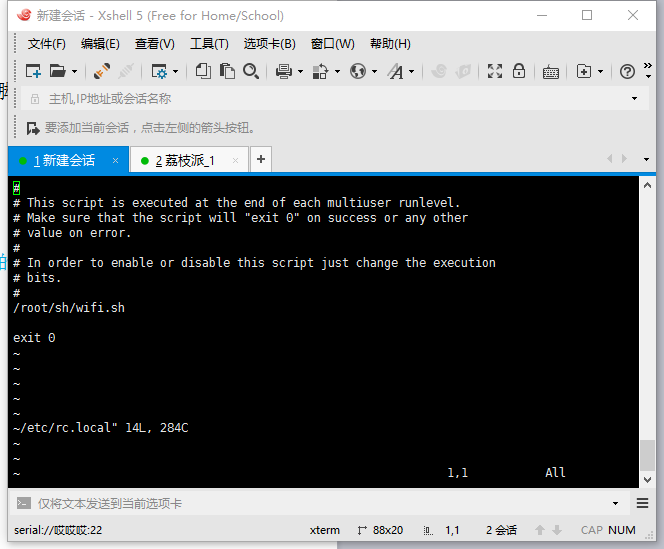
Task: Click '2 会话' in the status bar
Action: 501,530
